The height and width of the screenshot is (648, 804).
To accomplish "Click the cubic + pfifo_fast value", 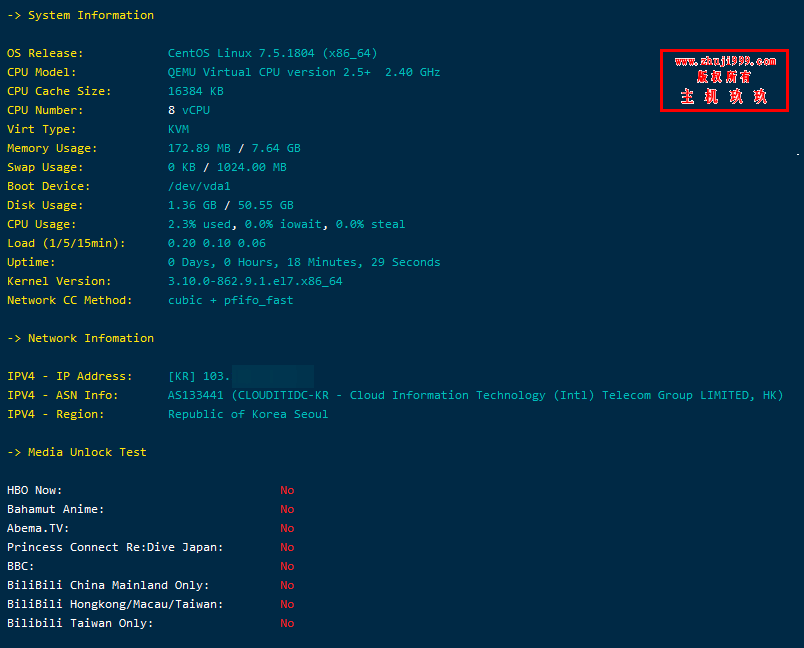I will tap(231, 300).
